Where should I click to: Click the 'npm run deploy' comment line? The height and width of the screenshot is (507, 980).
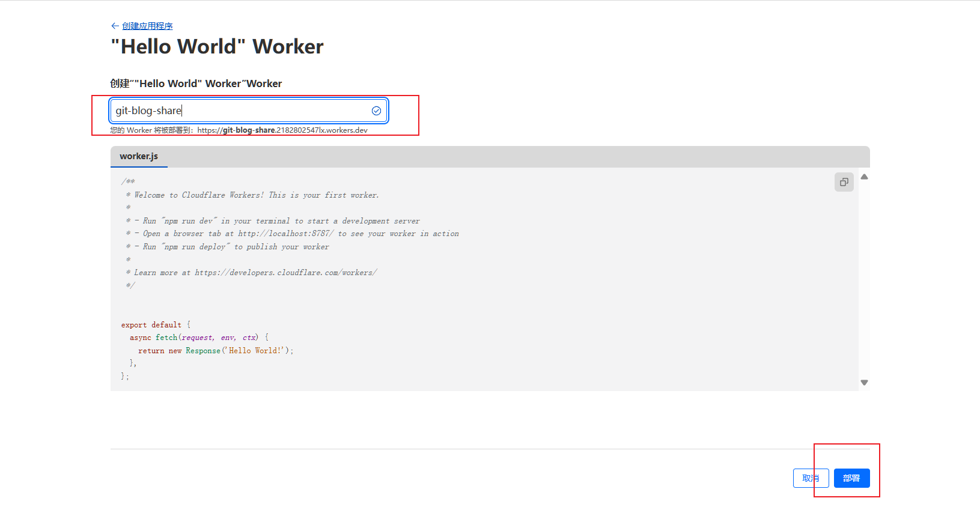pyautogui.click(x=227, y=247)
